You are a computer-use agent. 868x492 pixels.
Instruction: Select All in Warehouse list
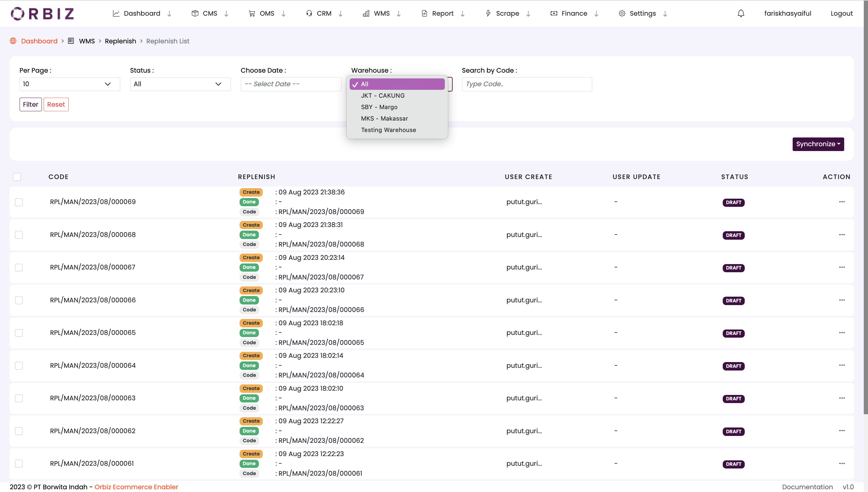click(x=397, y=84)
